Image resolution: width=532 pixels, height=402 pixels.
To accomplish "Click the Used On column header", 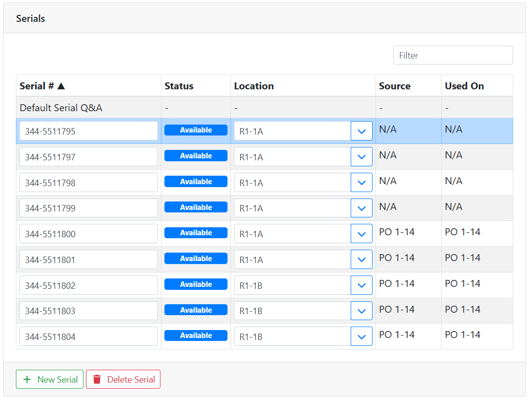I will point(464,86).
